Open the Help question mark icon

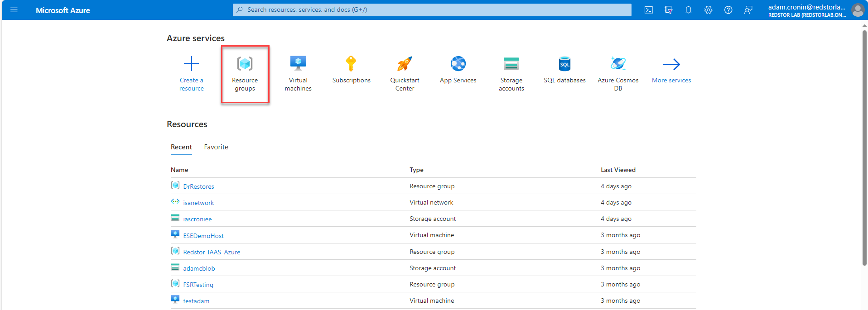(x=728, y=10)
